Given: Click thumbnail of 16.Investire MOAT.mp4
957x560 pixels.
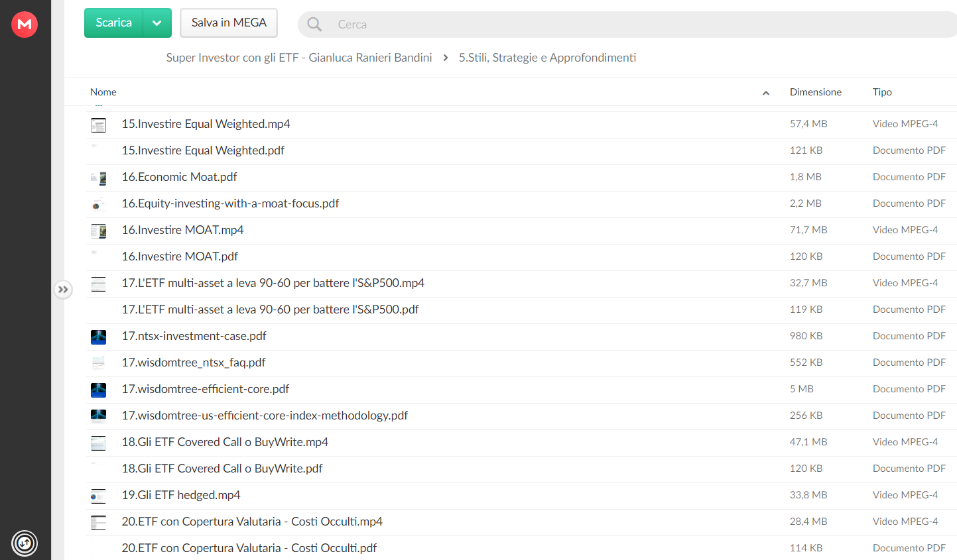Looking at the screenshot, I should (x=98, y=231).
